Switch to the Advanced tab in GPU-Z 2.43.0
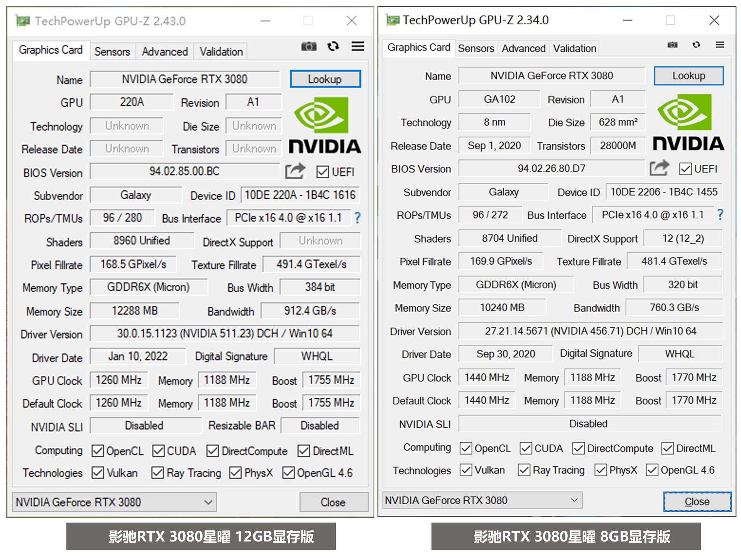 coord(165,51)
